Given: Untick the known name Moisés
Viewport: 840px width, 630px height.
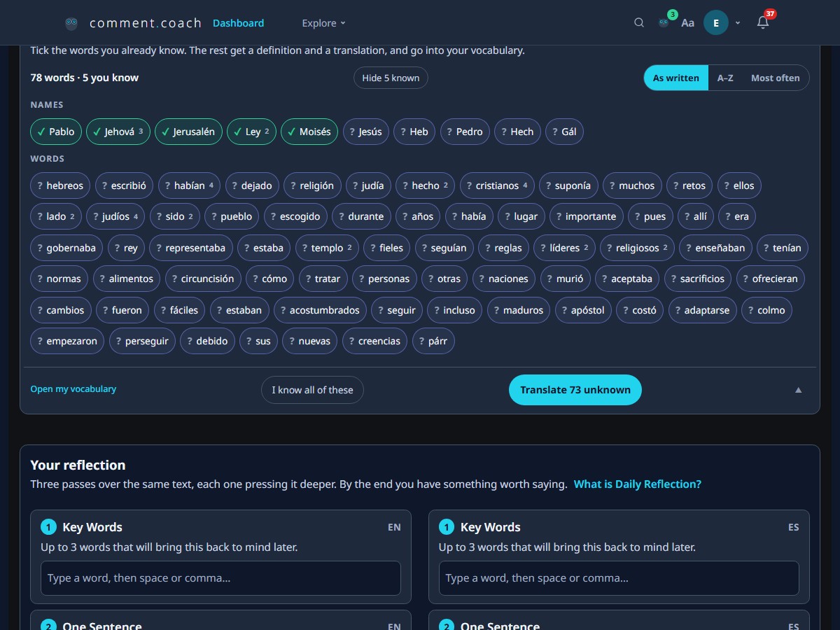Looking at the screenshot, I should 309,132.
